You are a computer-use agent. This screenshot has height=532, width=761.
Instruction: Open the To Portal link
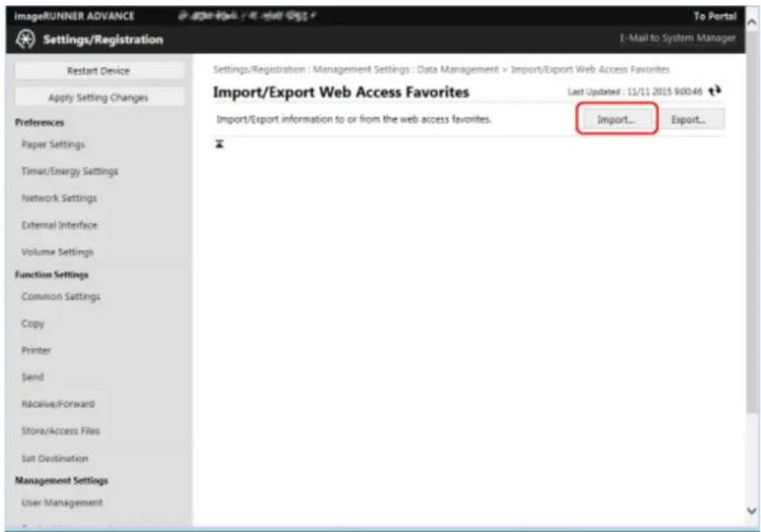[714, 16]
